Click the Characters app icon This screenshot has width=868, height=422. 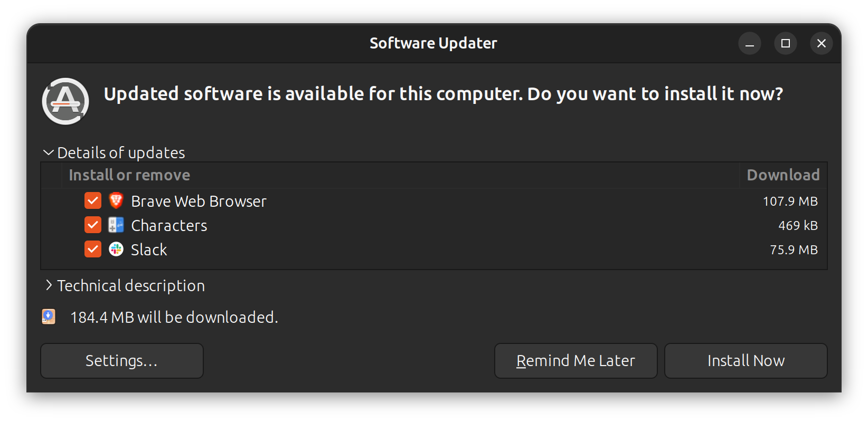(117, 225)
